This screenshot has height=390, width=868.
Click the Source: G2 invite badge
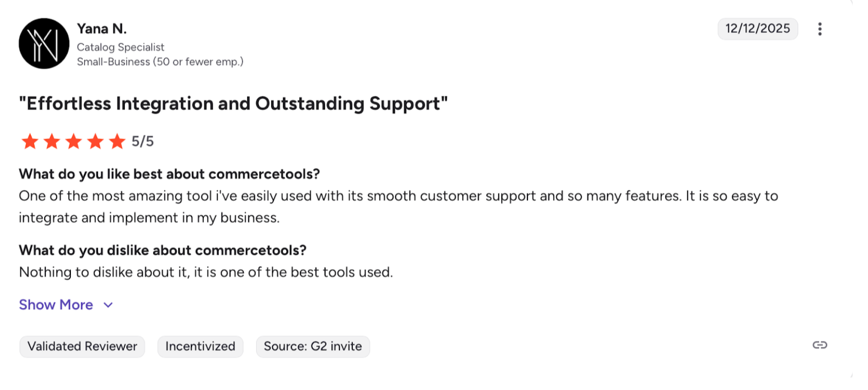(313, 346)
